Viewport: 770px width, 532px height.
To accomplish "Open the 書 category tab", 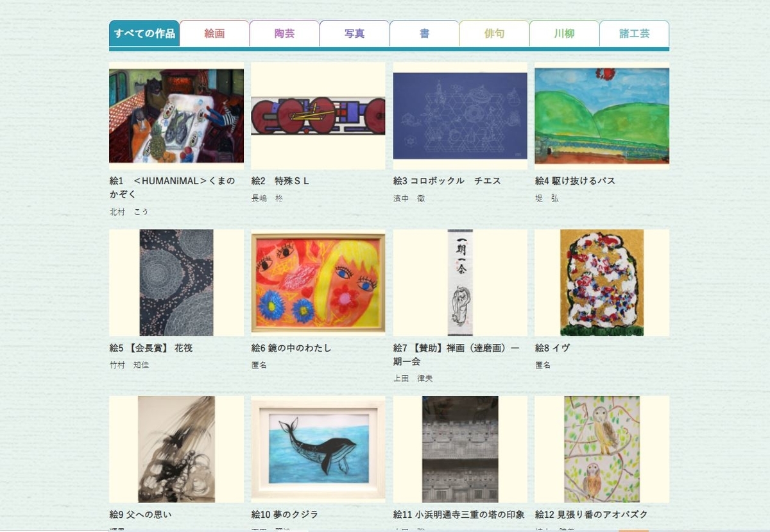I will point(424,33).
